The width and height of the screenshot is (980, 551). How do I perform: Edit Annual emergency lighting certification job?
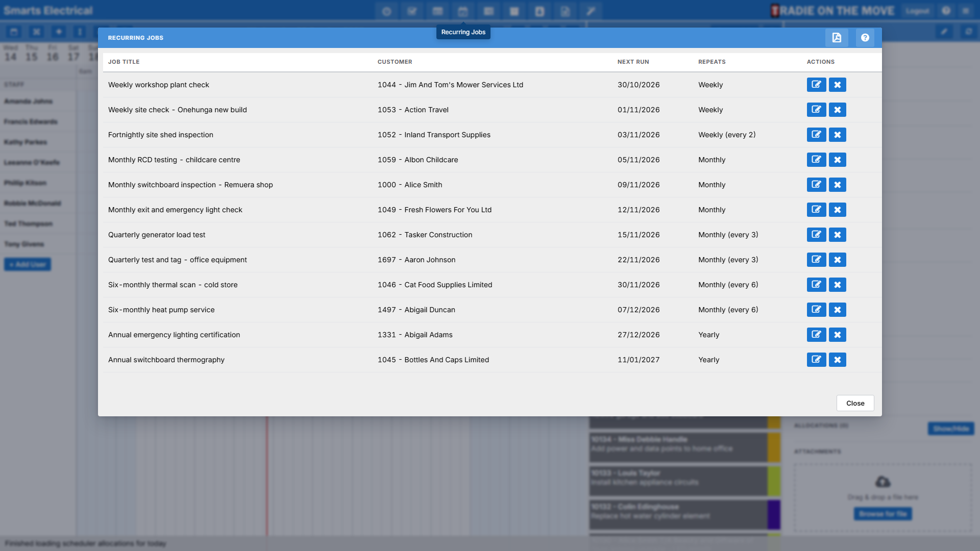pos(817,335)
